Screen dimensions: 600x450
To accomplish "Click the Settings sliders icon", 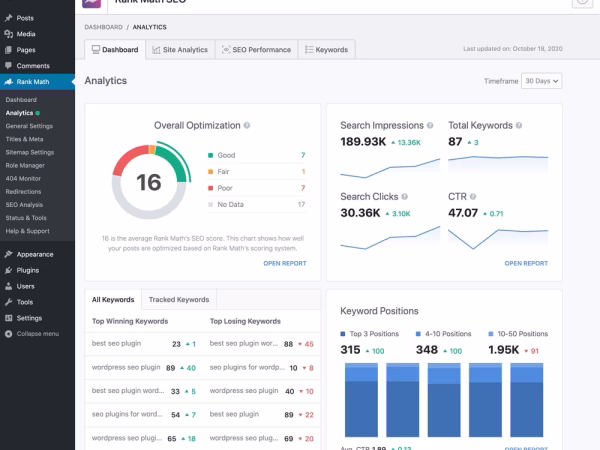I will click(8, 318).
